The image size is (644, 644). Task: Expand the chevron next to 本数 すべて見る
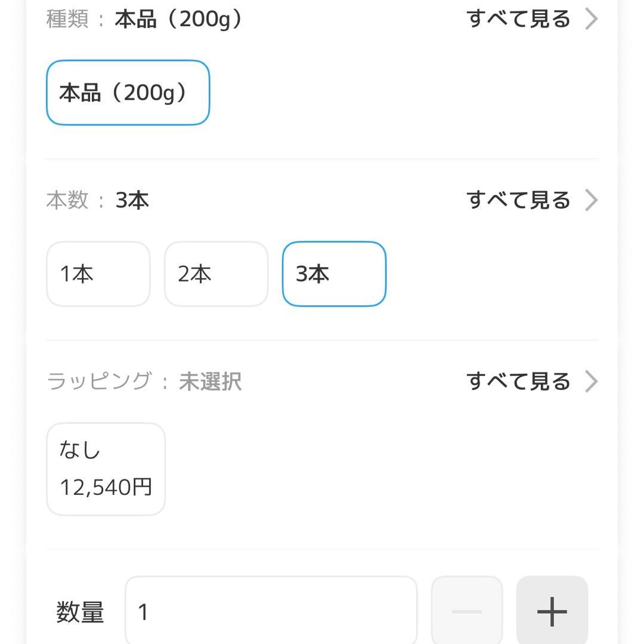[592, 200]
